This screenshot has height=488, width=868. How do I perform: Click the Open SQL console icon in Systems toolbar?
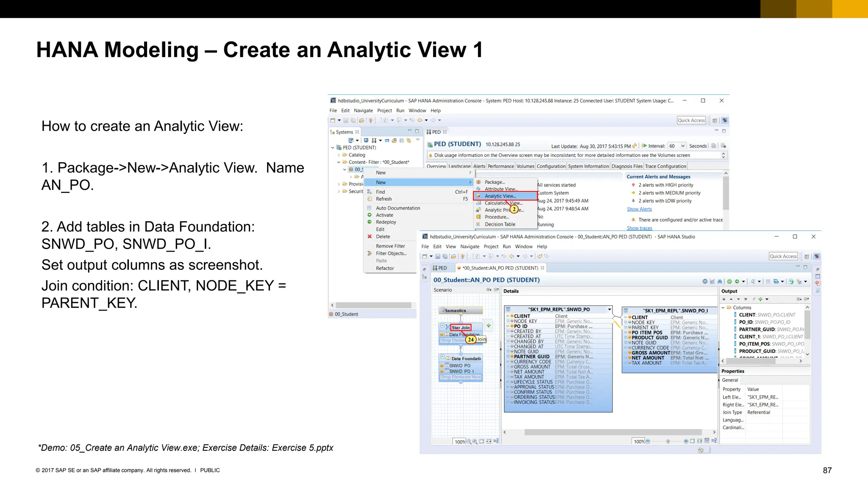[387, 140]
